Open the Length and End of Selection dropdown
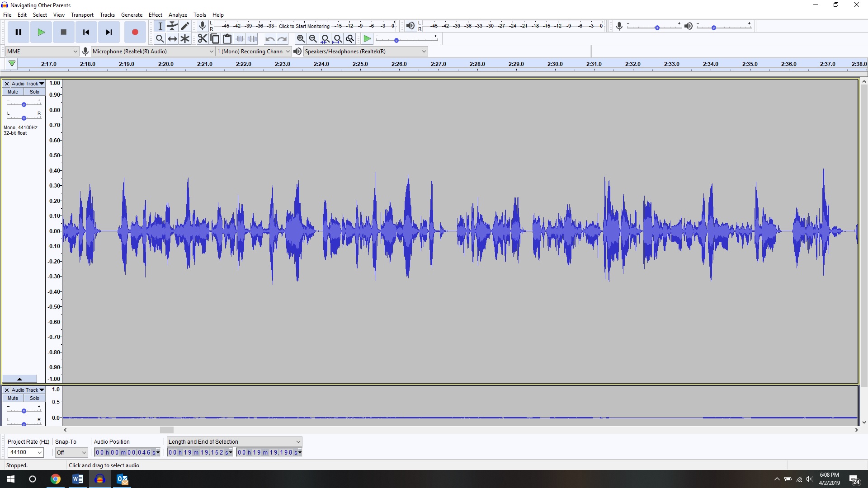868x488 pixels. pyautogui.click(x=234, y=441)
